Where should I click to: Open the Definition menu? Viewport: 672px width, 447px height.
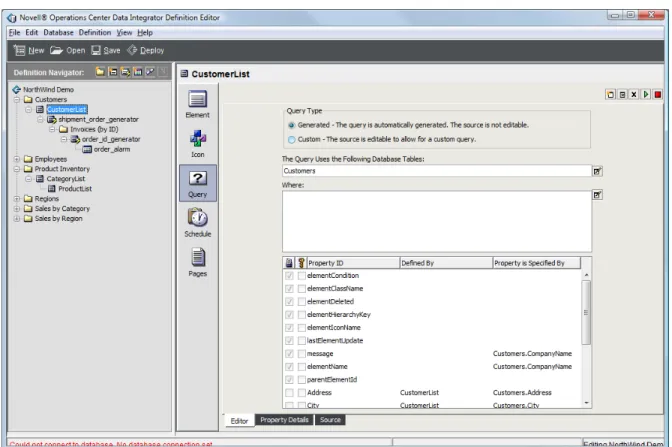[95, 33]
